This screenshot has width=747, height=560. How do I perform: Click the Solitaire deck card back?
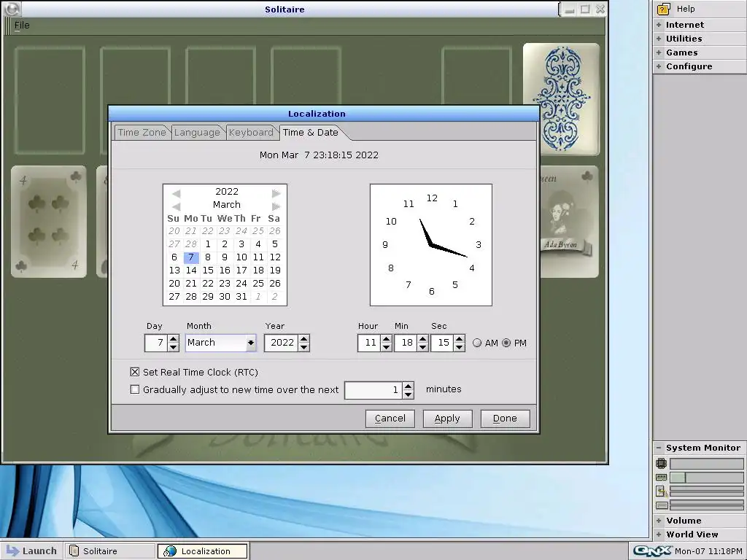561,99
